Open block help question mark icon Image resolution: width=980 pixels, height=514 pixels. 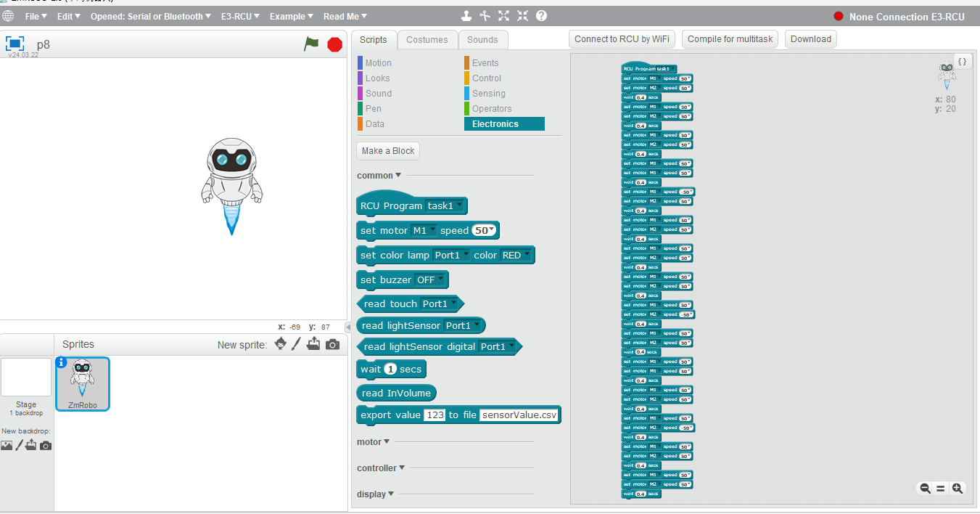click(x=541, y=16)
